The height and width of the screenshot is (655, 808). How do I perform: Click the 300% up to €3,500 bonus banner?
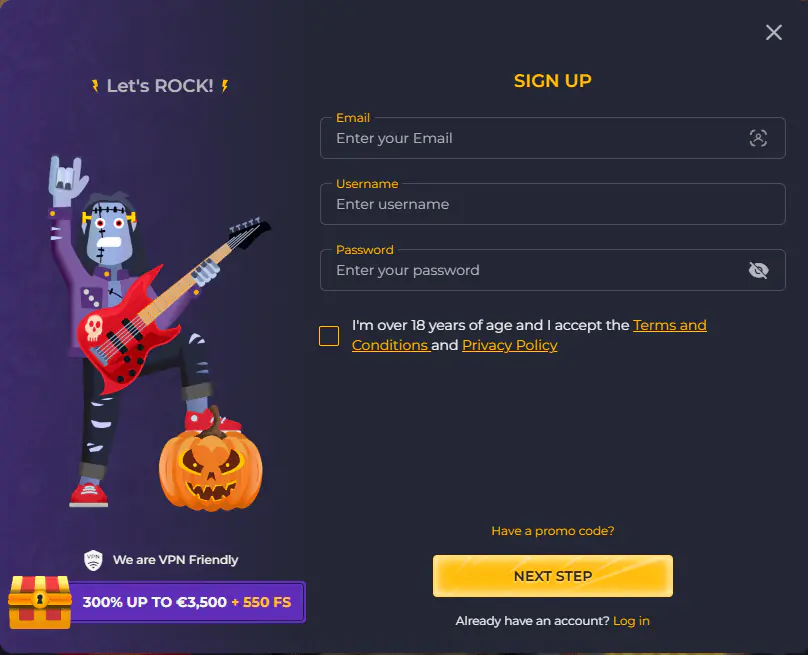(187, 602)
